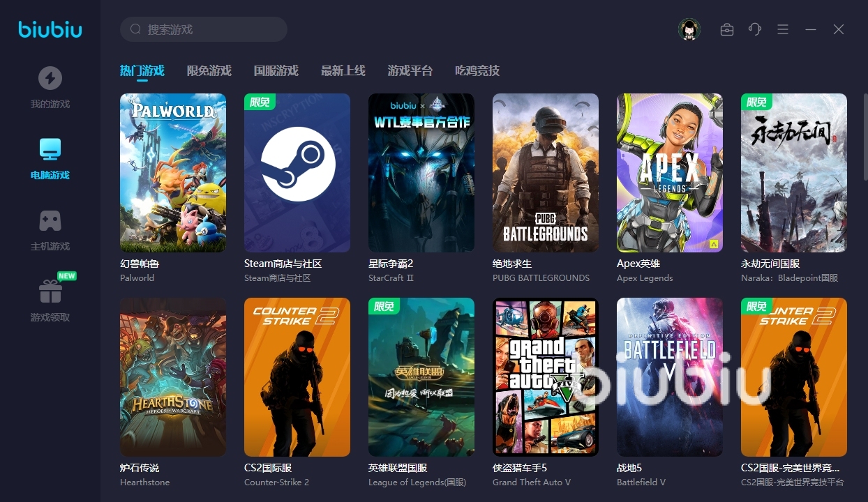The image size is (868, 502).
Task: Click the 星际争霸2 title text
Action: click(x=391, y=264)
